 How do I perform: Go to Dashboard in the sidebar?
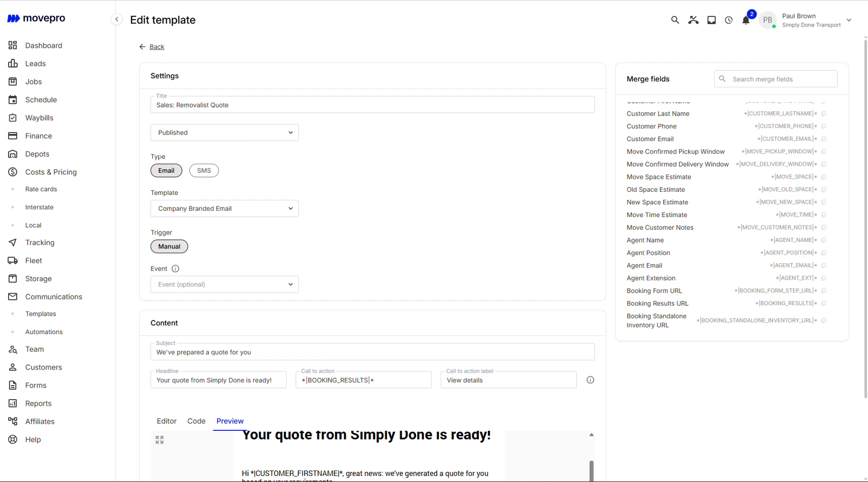click(44, 45)
